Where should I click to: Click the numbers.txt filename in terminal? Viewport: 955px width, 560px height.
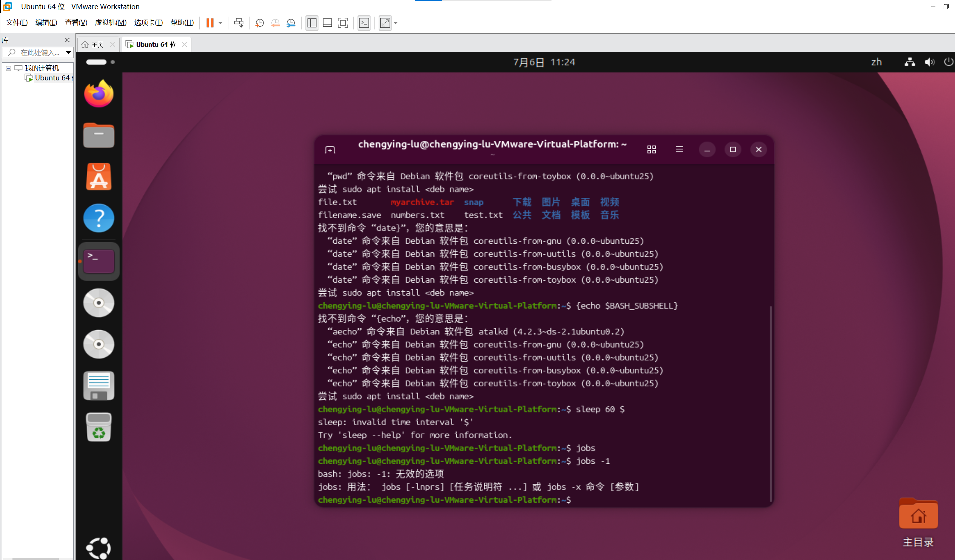(417, 215)
